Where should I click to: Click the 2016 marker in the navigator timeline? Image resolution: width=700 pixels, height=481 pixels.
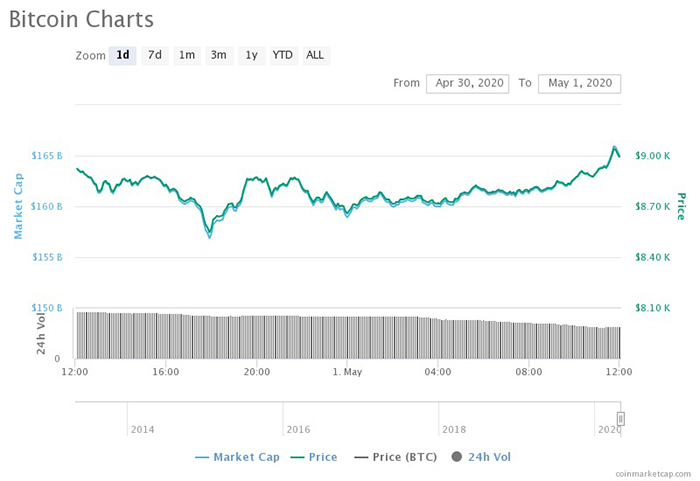297,429
